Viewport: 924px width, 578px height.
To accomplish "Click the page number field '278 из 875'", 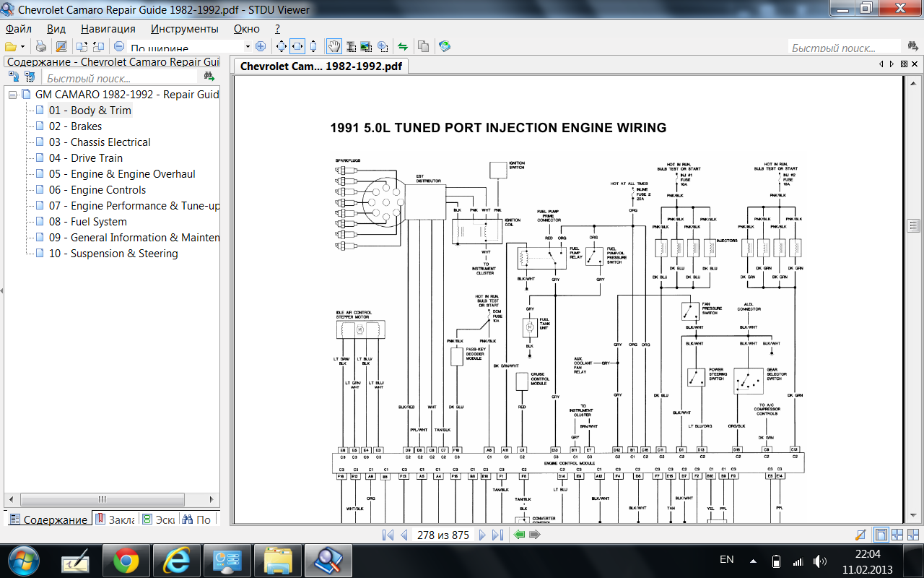I will (443, 535).
